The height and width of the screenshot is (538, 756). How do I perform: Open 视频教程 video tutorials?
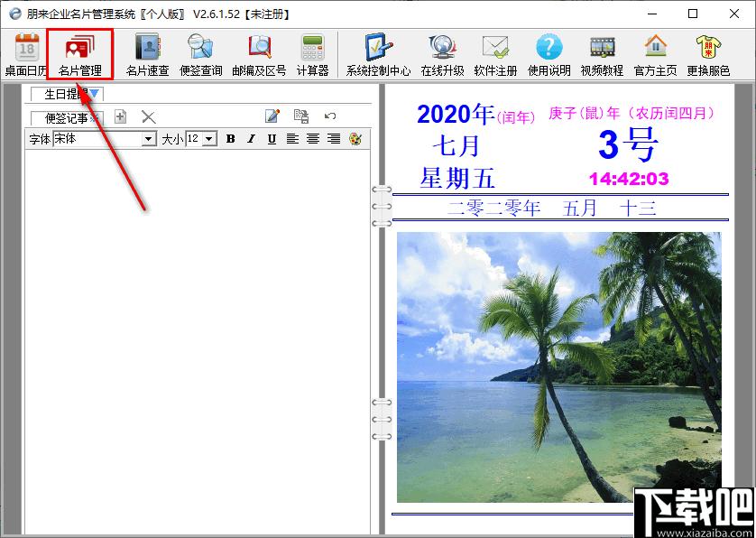[x=602, y=54]
